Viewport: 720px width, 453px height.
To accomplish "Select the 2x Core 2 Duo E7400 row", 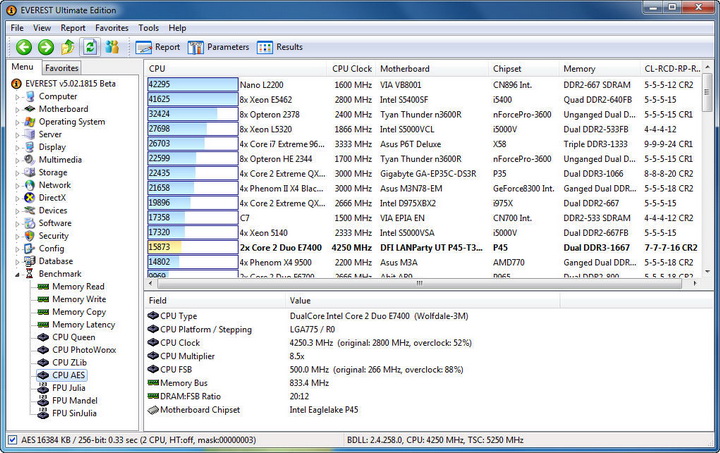I will coord(424,247).
